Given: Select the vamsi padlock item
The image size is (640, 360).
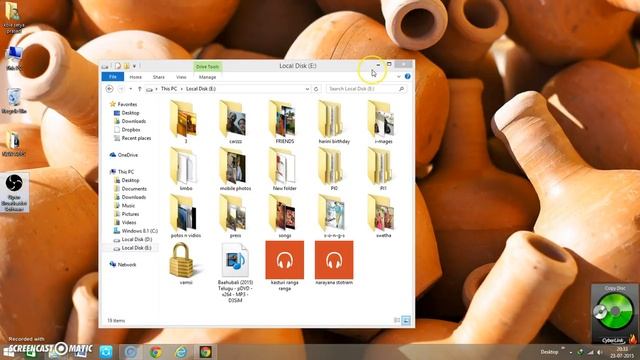Looking at the screenshot, I should coord(186,263).
